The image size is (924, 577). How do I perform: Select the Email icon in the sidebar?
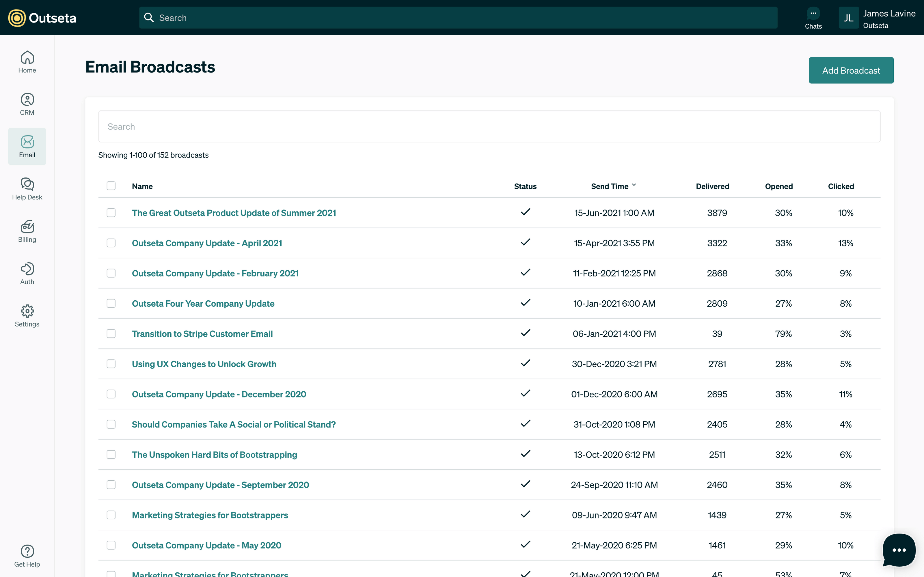click(27, 146)
